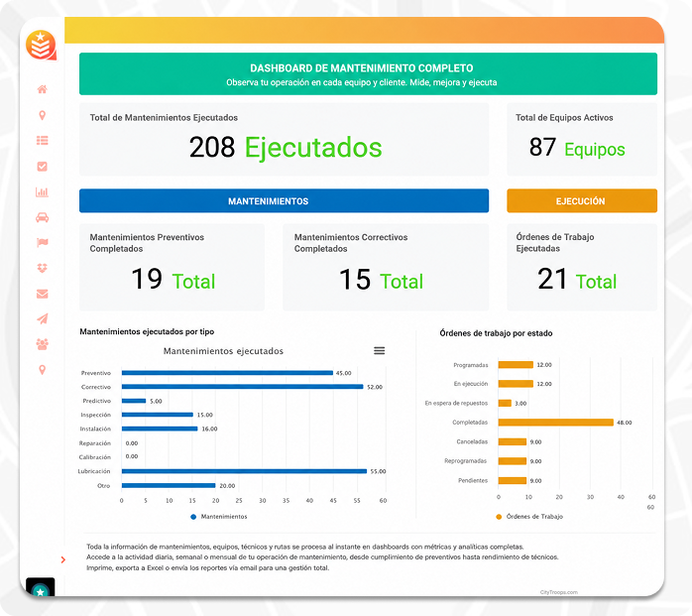
Task: Click the Instalación bar showing 16.00
Action: pos(160,429)
